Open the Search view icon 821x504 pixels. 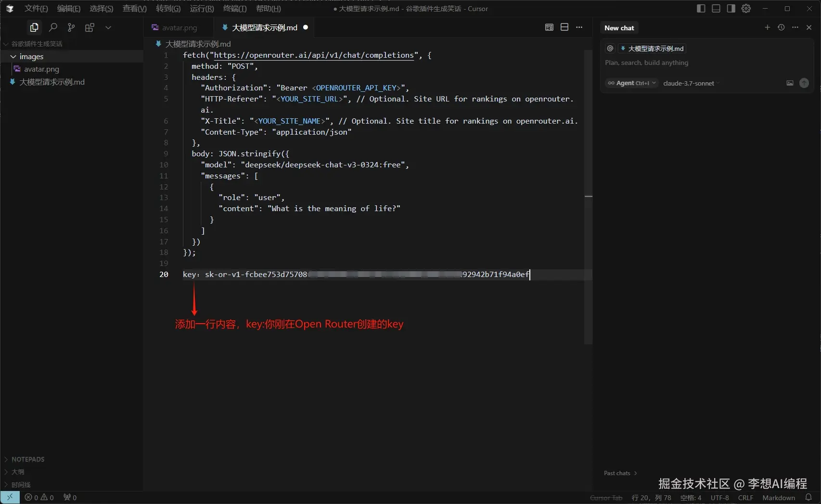click(x=53, y=27)
